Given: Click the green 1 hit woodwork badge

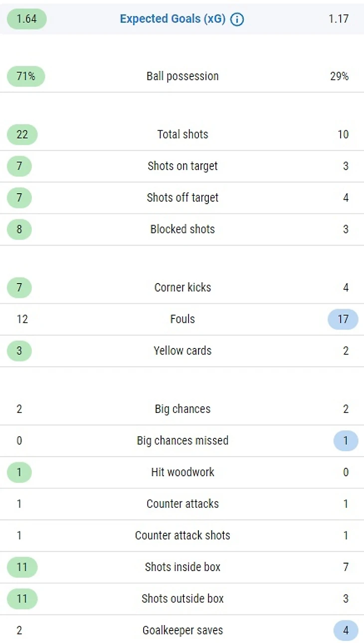Looking at the screenshot, I should pos(19,472).
